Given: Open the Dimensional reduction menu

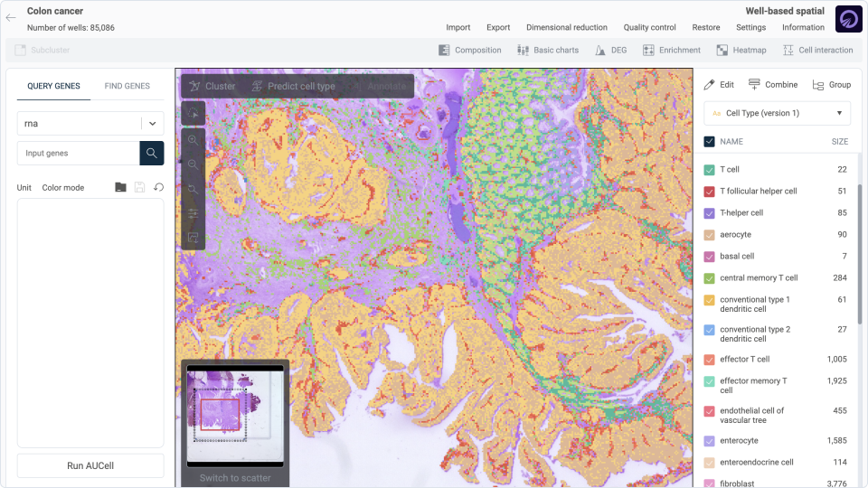Looking at the screenshot, I should click(566, 27).
